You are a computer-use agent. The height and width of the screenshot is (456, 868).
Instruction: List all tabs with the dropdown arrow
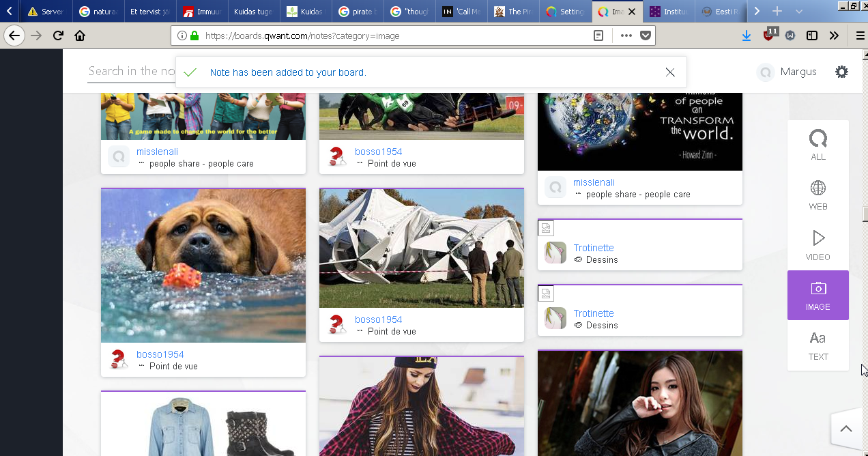[799, 12]
